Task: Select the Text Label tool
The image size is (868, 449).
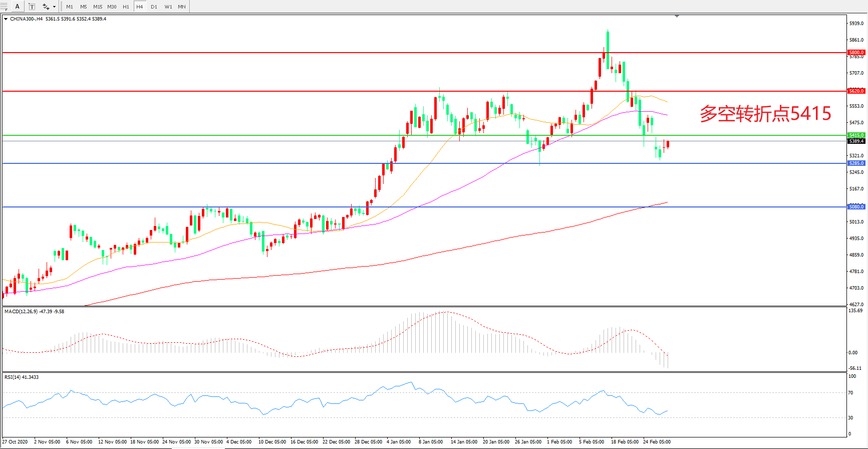Action: 32,7
